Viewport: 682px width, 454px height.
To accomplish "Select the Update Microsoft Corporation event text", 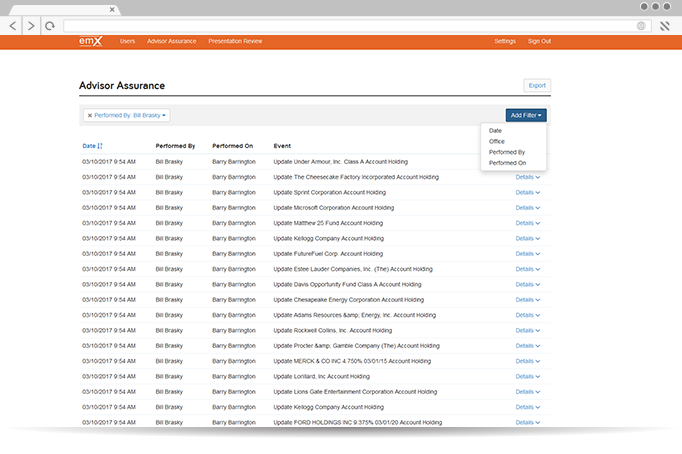I will 334,208.
